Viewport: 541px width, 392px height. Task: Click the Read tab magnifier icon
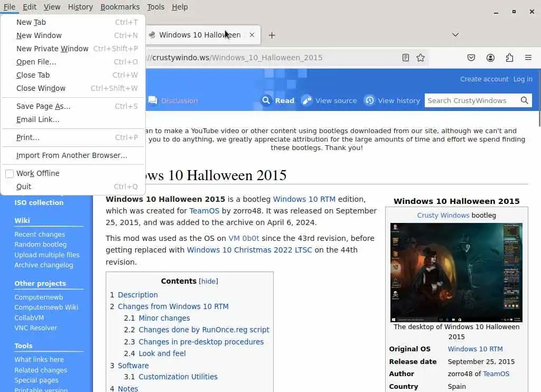(266, 100)
